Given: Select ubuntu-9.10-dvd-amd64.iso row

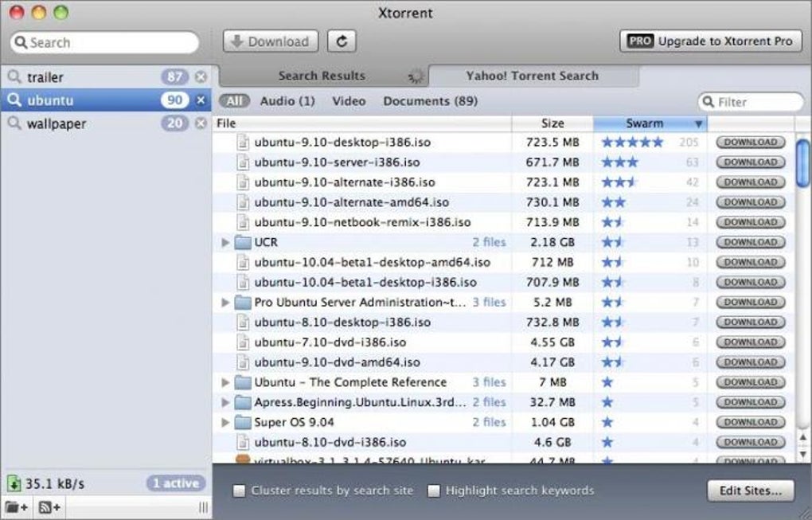Looking at the screenshot, I should (503, 362).
